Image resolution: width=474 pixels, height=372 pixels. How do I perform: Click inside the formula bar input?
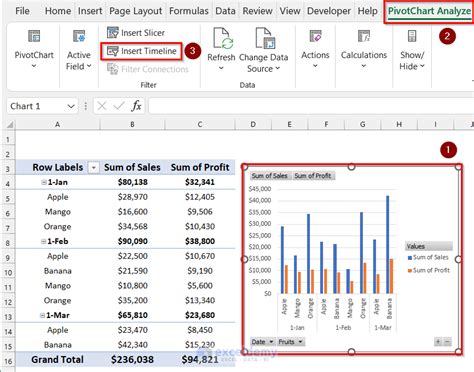pyautogui.click(x=310, y=106)
